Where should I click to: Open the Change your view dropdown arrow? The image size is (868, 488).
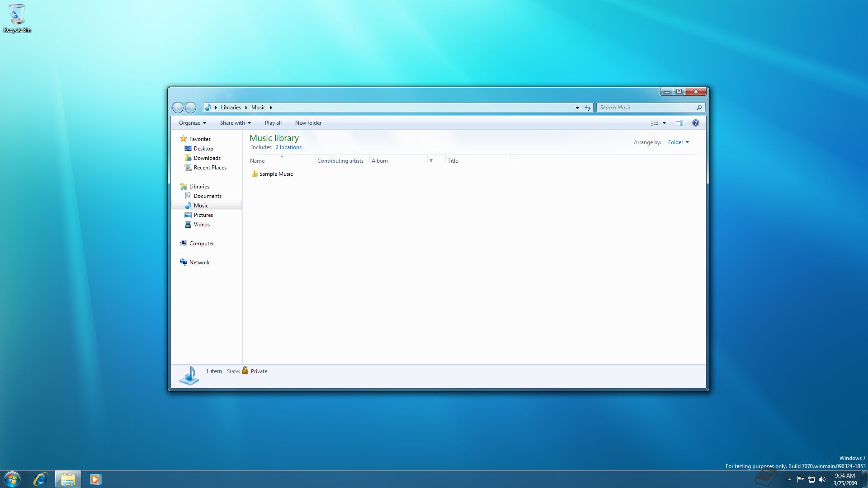[664, 123]
